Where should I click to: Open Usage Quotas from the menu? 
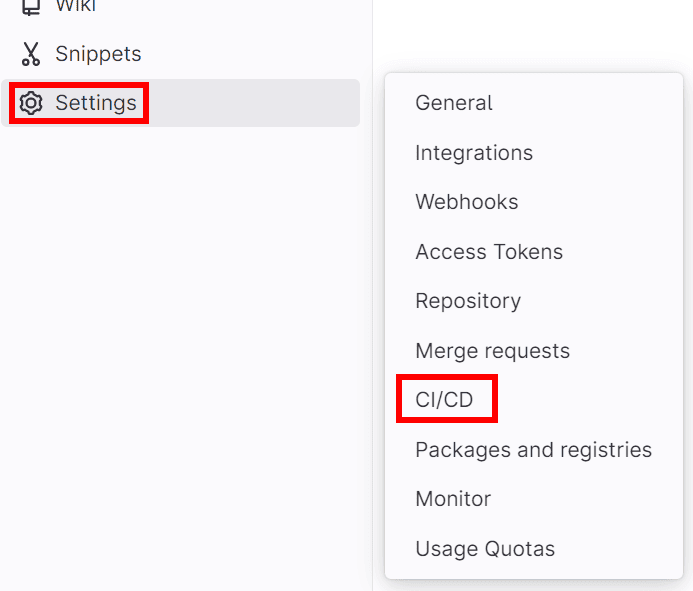coord(485,549)
